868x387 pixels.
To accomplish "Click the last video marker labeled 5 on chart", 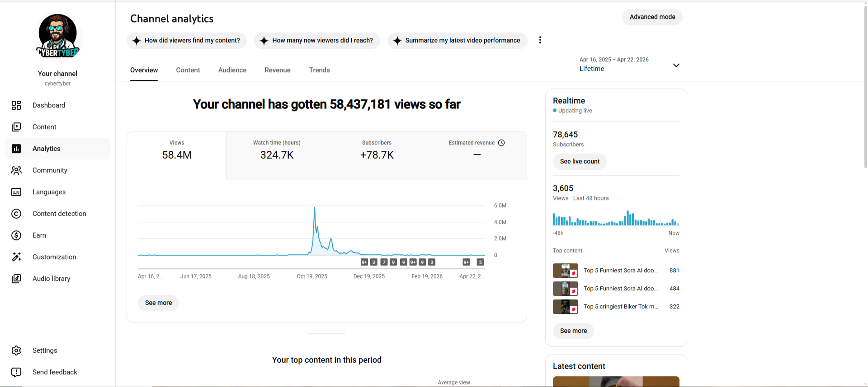I will point(481,262).
